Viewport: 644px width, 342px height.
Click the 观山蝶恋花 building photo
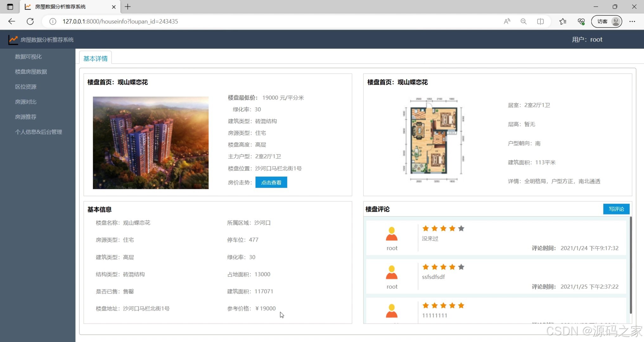[151, 143]
